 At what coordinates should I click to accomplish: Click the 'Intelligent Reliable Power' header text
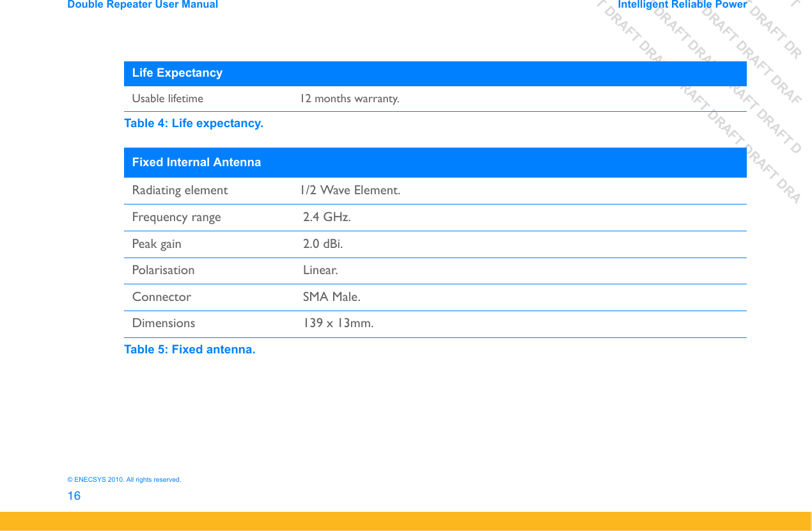683,4
